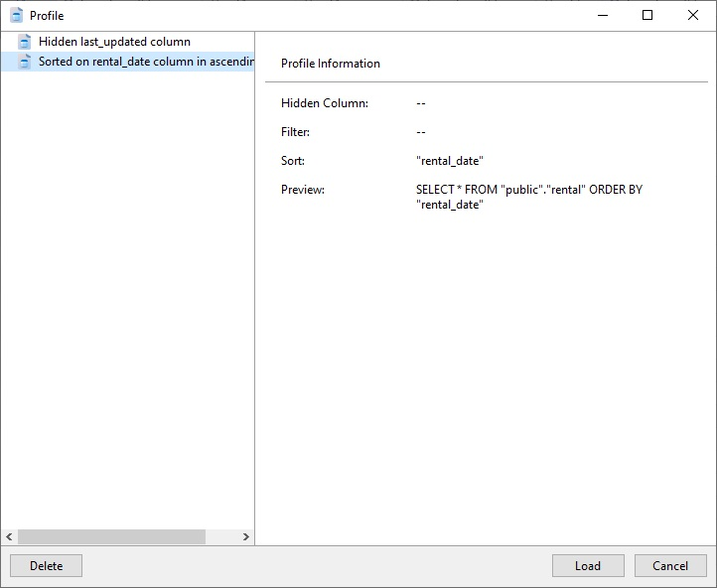This screenshot has width=717, height=588.
Task: Maximize the Profile window
Action: (647, 15)
